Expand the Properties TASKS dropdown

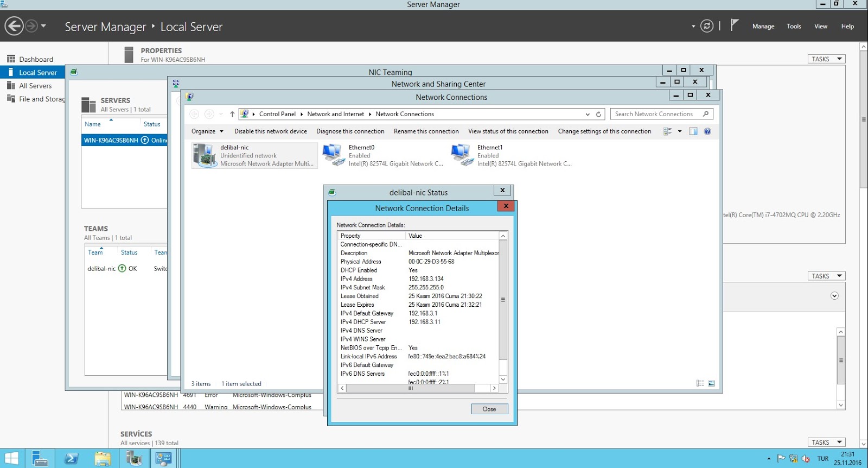tap(826, 59)
